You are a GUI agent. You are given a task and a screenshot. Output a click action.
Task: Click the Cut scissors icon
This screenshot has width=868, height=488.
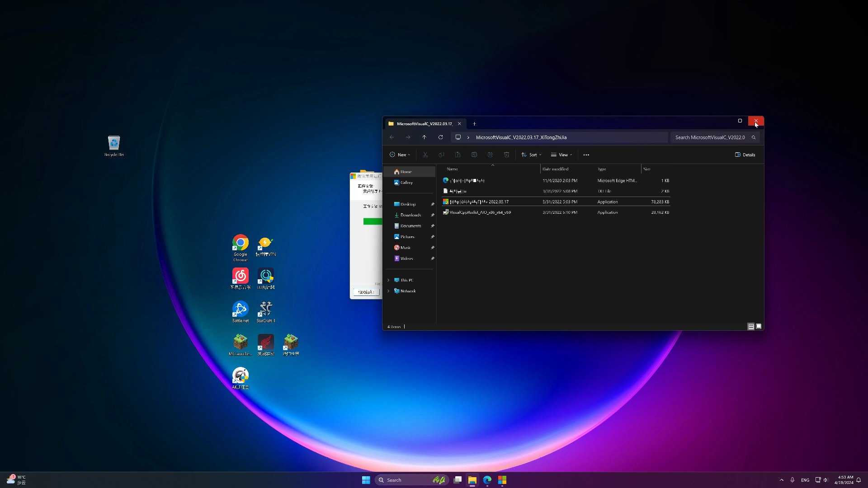[x=425, y=155]
